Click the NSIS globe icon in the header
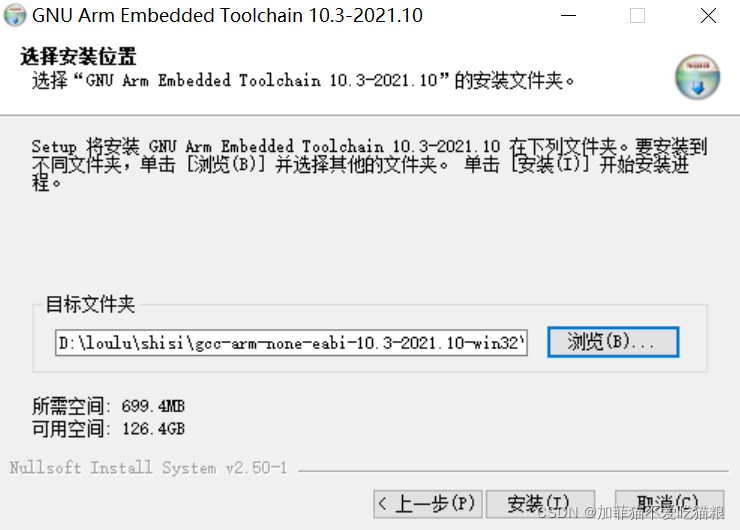Viewport: 740px width, 530px height. [x=697, y=77]
